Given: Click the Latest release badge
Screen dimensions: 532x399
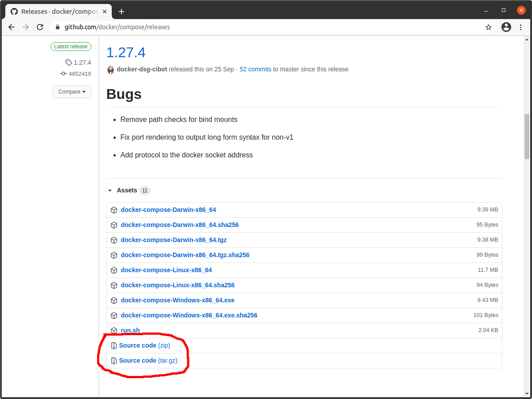Looking at the screenshot, I should 71,47.
